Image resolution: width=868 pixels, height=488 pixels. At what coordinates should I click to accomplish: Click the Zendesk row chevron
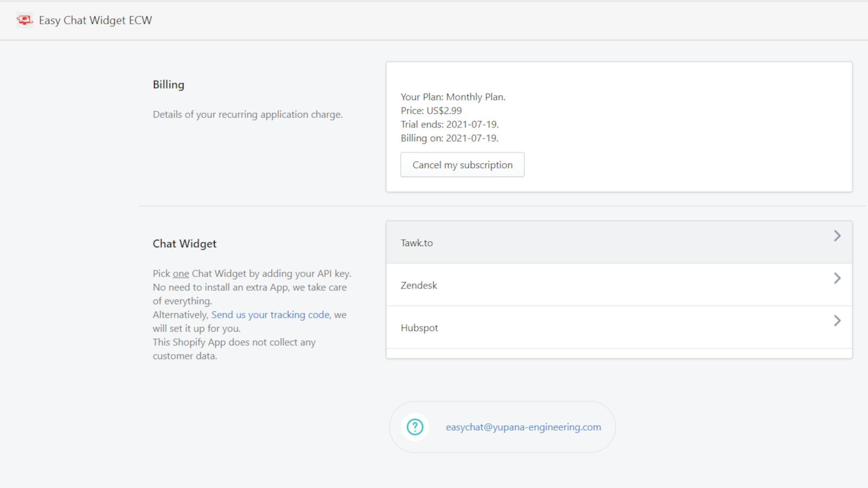[x=837, y=278]
